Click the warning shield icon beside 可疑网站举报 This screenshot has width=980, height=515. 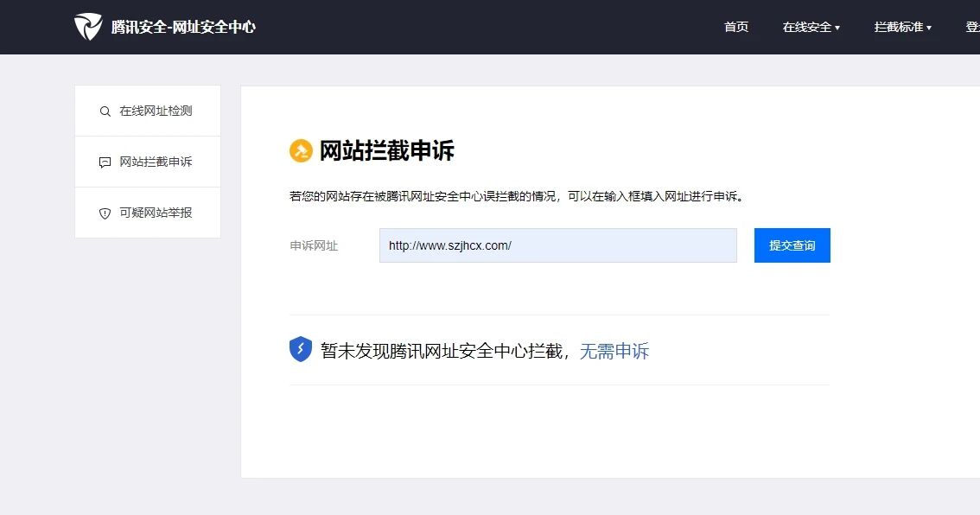pos(105,213)
